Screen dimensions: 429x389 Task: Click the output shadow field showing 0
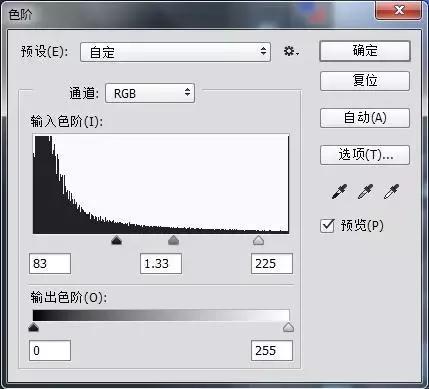[50, 350]
